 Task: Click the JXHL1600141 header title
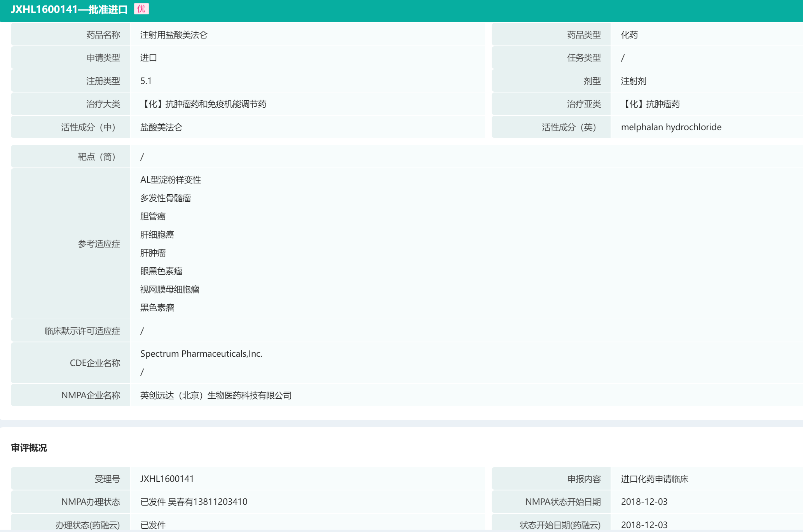coord(69,10)
